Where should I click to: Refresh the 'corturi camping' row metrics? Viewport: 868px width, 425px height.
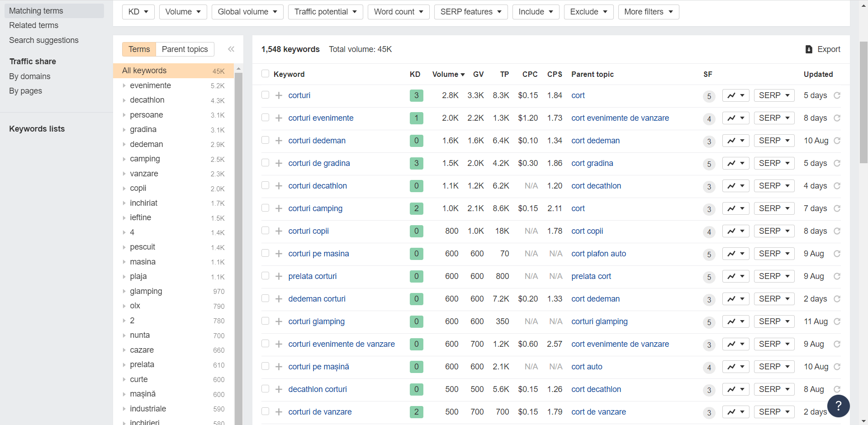[x=837, y=208]
